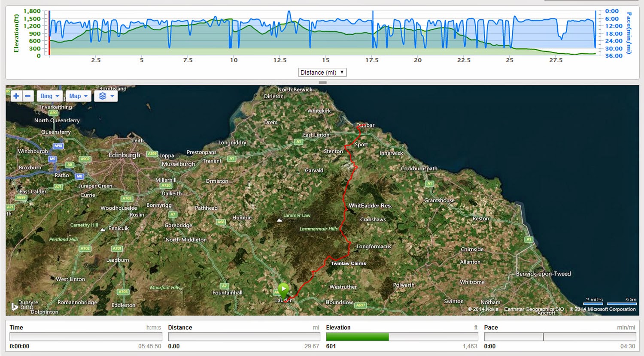Click the A703 road shield near Eddleston
The width and height of the screenshot is (644, 356).
click(123, 292)
